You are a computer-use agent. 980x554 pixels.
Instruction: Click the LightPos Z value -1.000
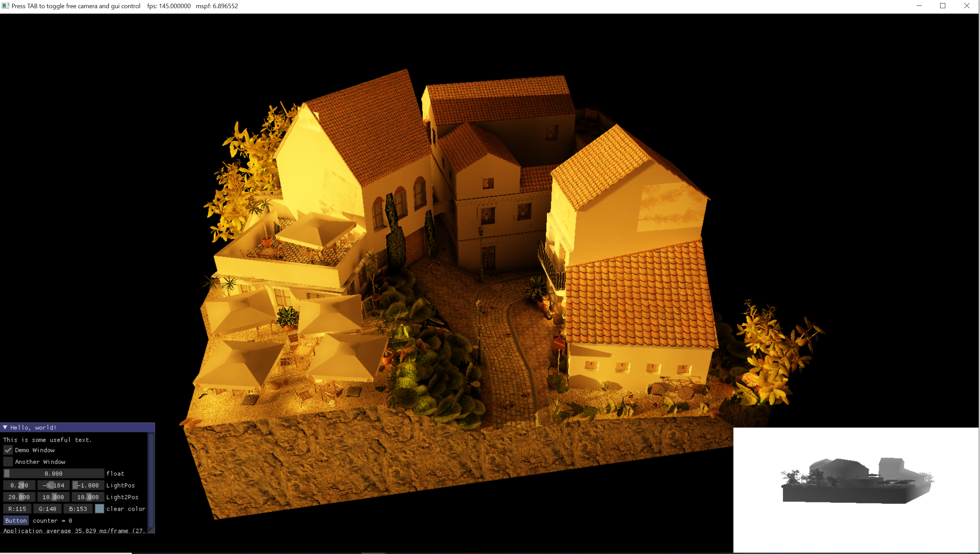[88, 485]
